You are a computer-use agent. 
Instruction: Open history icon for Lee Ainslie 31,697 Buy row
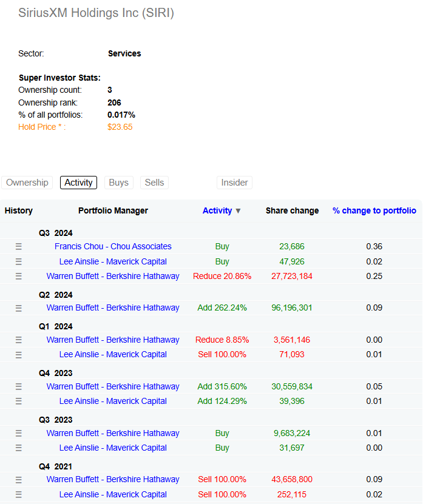19,448
